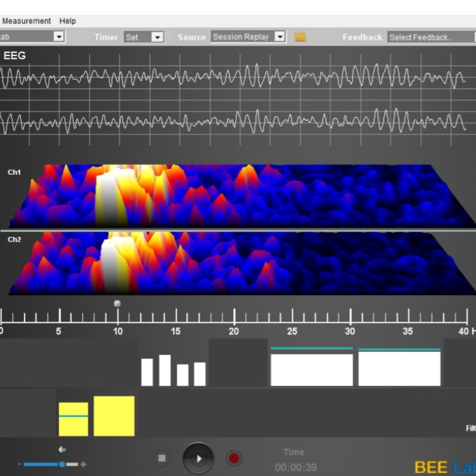Click the volume minus icon
The image size is (476, 476).
[20, 464]
